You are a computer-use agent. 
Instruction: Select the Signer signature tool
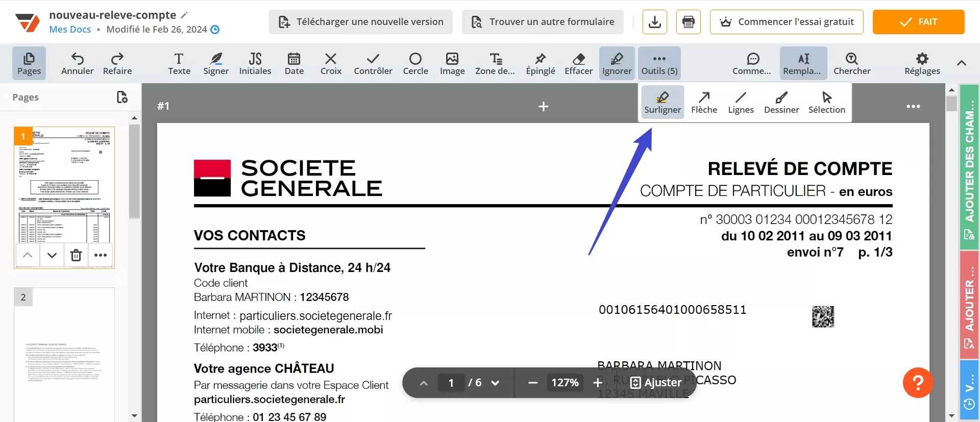216,63
